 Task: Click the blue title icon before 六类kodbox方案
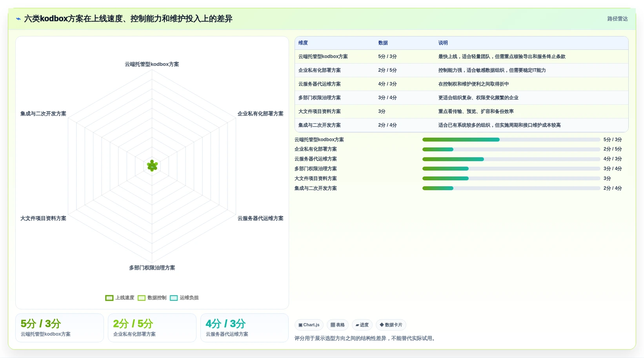click(x=18, y=19)
